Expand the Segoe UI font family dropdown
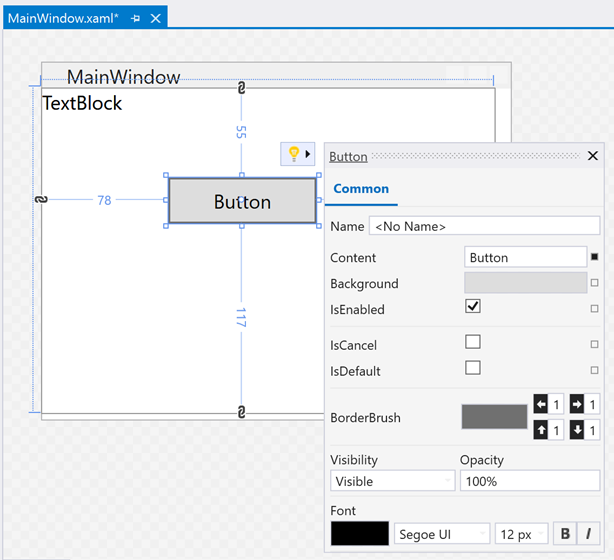This screenshot has height=560, width=614. pos(442,533)
